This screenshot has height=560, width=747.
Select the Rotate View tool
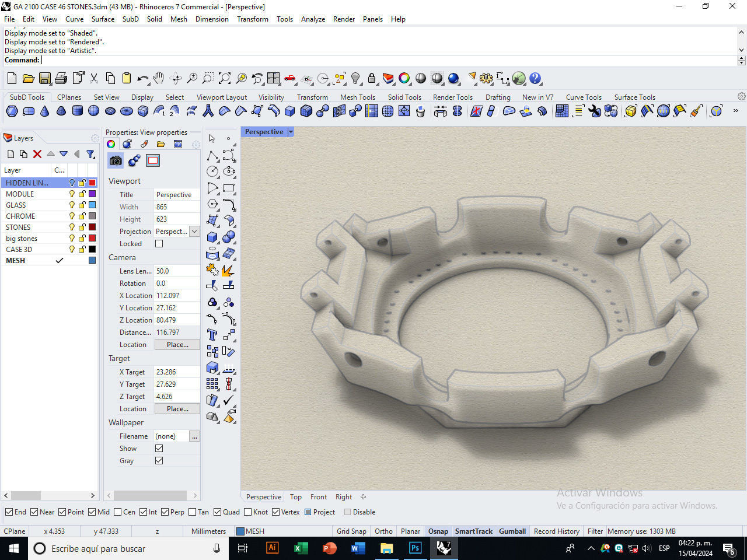pyautogui.click(x=176, y=78)
